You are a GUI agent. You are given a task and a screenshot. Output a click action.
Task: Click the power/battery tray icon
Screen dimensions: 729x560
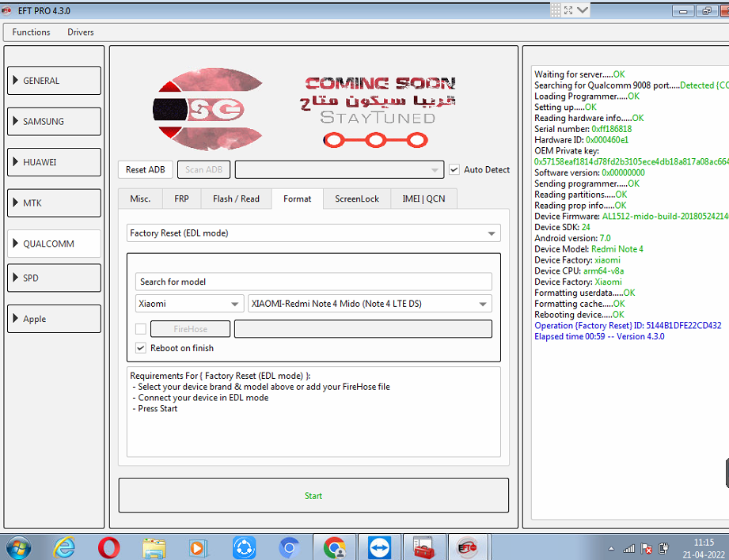[663, 549]
